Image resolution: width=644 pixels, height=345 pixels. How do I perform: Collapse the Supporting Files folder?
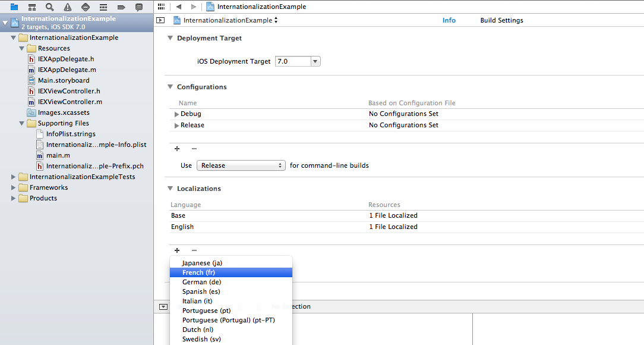pyautogui.click(x=21, y=123)
